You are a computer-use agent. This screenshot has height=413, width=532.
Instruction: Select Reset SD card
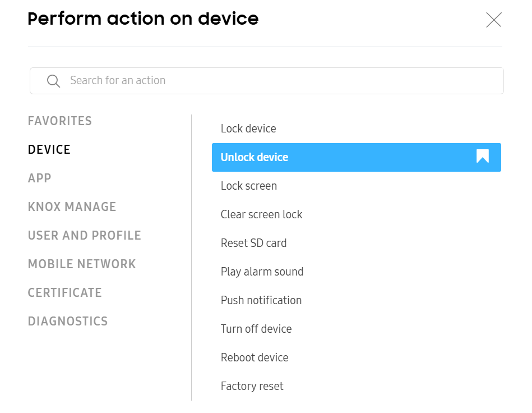pyautogui.click(x=254, y=243)
